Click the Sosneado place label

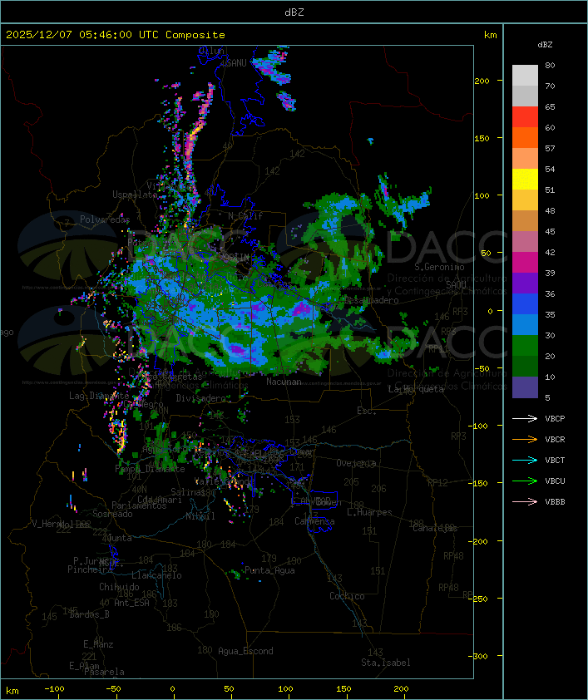point(112,514)
